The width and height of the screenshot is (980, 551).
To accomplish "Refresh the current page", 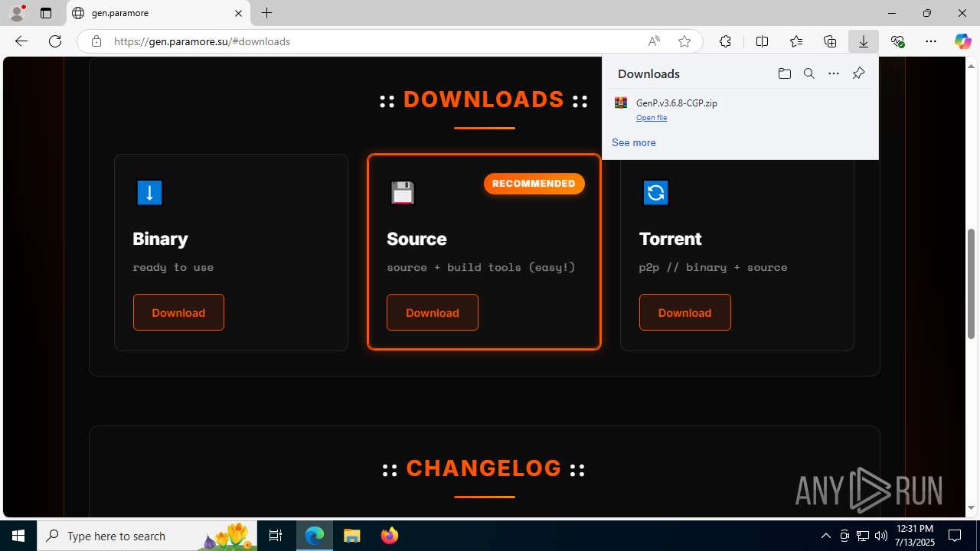I will [55, 41].
